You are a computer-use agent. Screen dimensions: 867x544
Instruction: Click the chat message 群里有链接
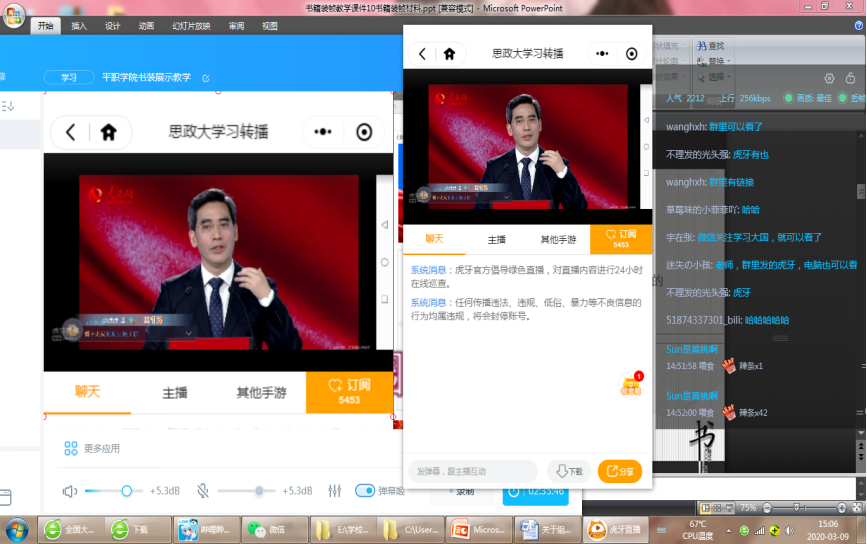pos(732,182)
